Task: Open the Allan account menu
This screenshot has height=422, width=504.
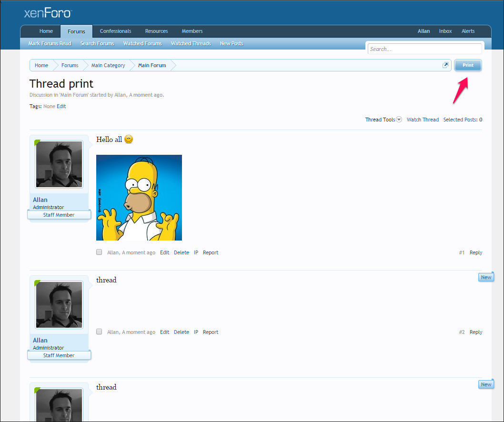Action: coord(423,31)
